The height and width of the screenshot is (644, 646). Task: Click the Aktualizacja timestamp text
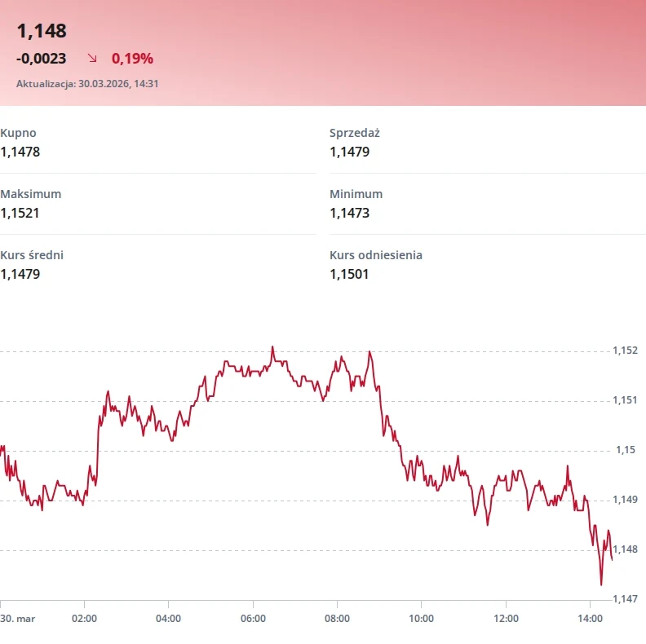tap(87, 83)
